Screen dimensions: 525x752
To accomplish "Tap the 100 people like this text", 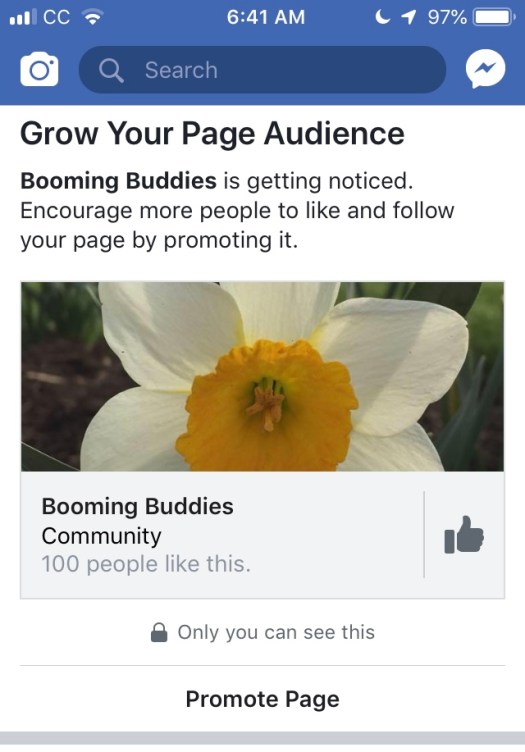I will 146,564.
